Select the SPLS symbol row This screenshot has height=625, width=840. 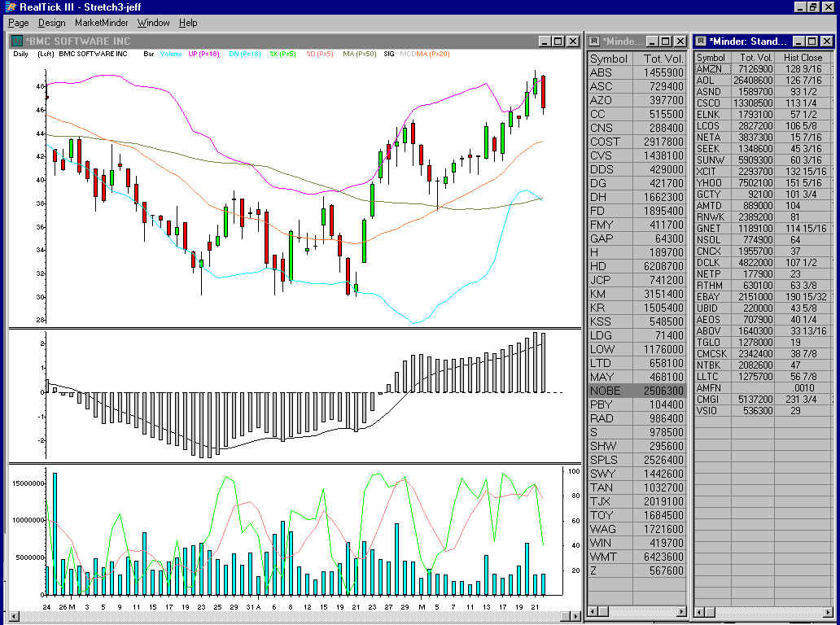[x=637, y=460]
